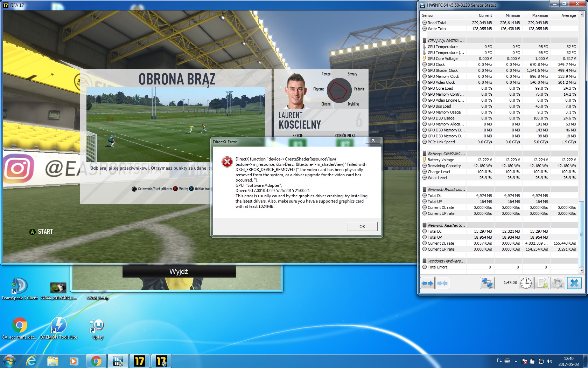This screenshot has width=588, height=368.
Task: Select the Write Total row
Action: click(499, 29)
